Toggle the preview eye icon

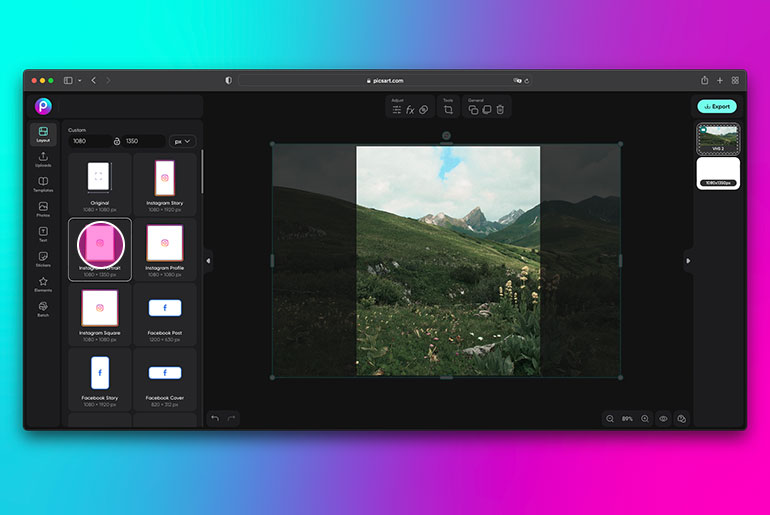[x=663, y=419]
